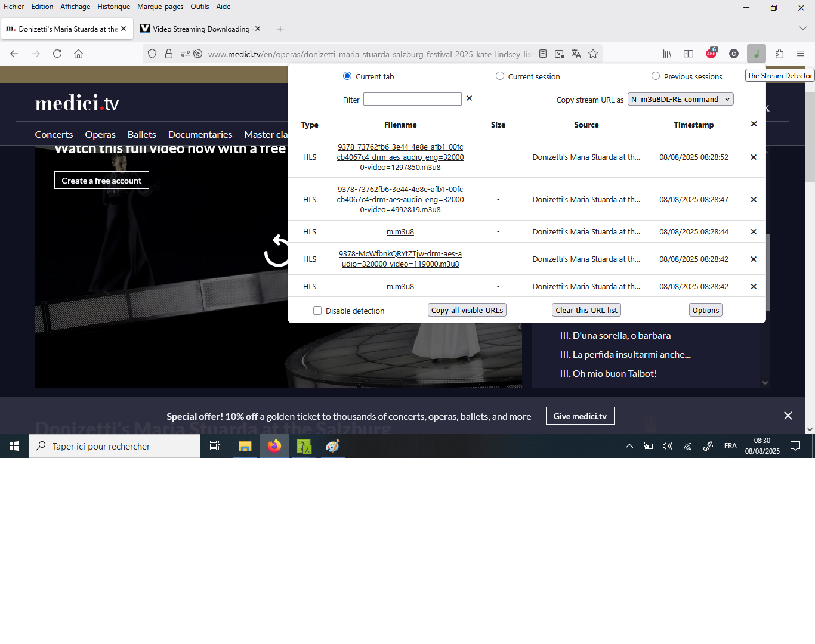Click the replay video circular arrow
Viewport: 815px width, 644px height.
click(276, 250)
